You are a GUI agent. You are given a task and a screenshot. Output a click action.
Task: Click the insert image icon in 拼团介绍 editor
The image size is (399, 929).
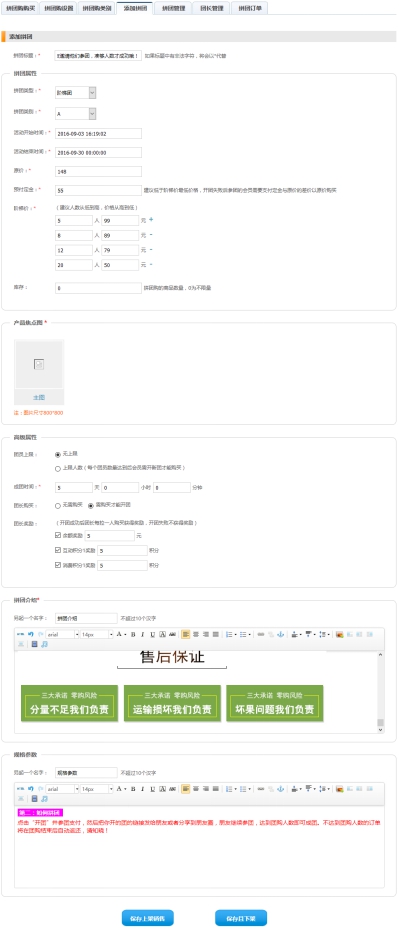pyautogui.click(x=339, y=634)
